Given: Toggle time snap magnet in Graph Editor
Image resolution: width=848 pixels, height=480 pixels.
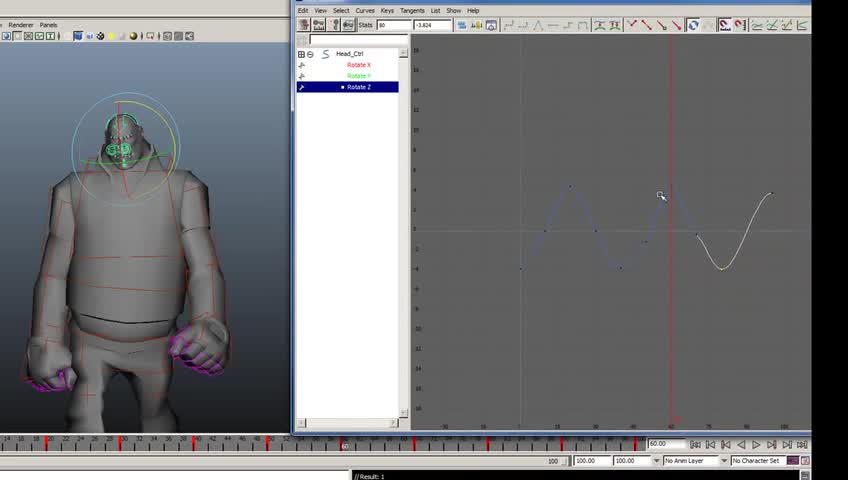Looking at the screenshot, I should tap(724, 25).
